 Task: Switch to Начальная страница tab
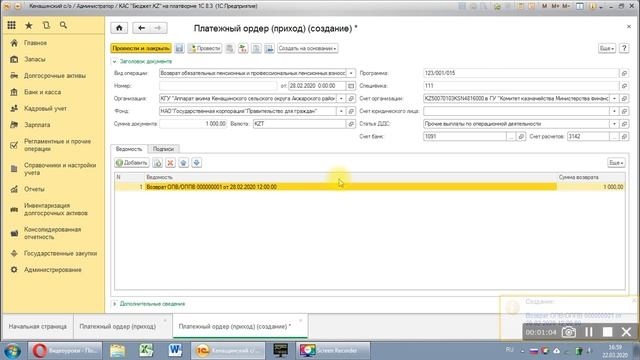click(x=38, y=327)
